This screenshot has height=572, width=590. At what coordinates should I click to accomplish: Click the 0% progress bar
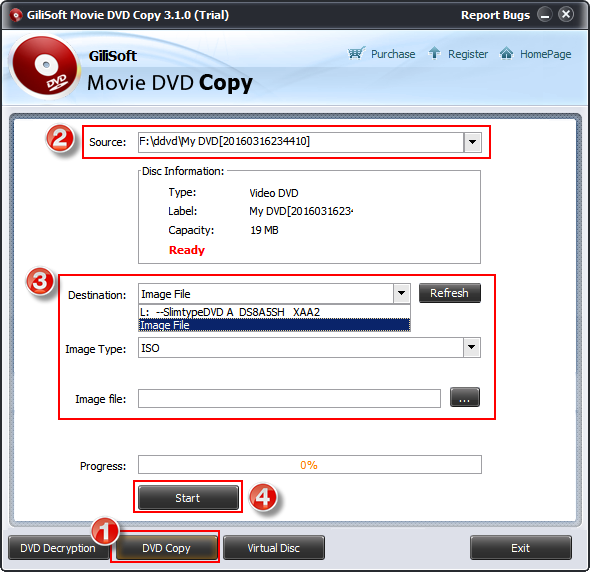(310, 465)
